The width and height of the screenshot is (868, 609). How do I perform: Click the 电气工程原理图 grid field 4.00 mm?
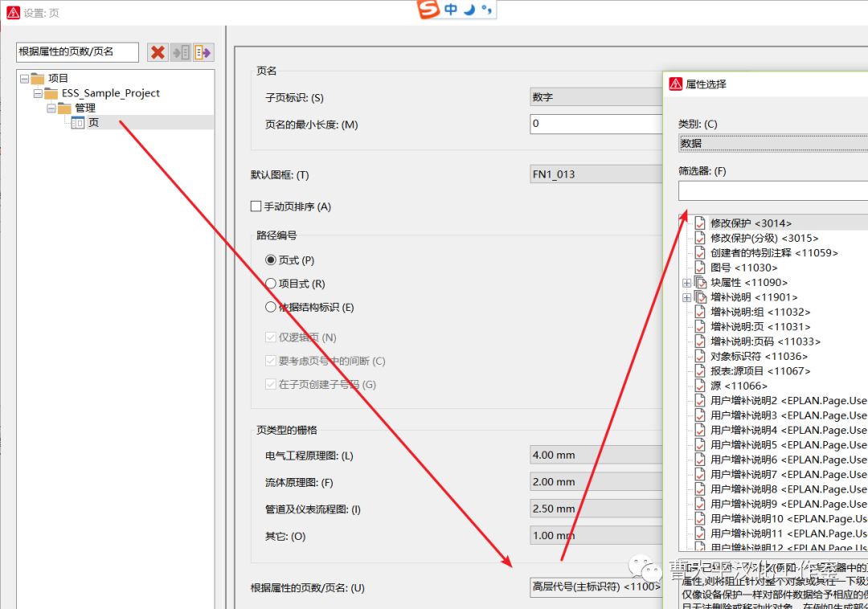[596, 456]
